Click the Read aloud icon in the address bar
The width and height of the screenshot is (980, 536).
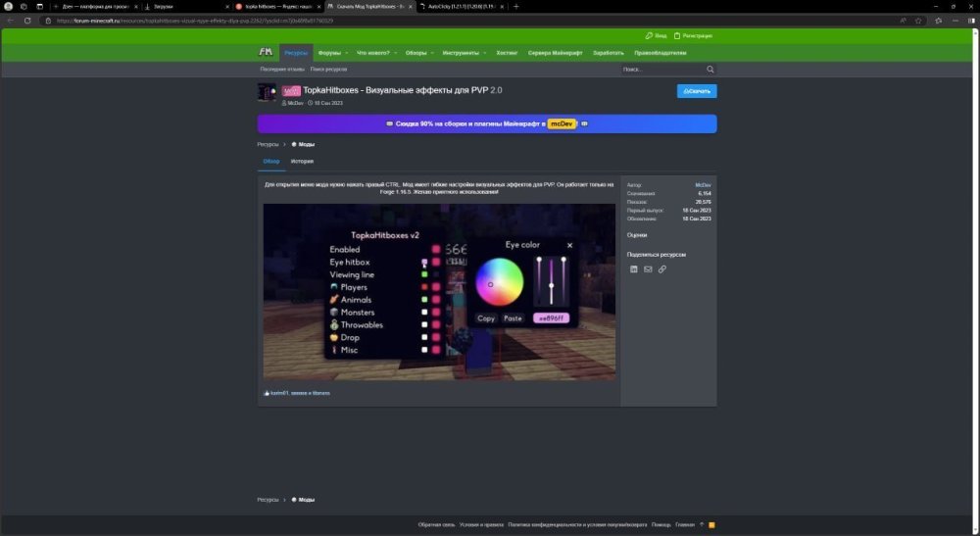pyautogui.click(x=904, y=21)
